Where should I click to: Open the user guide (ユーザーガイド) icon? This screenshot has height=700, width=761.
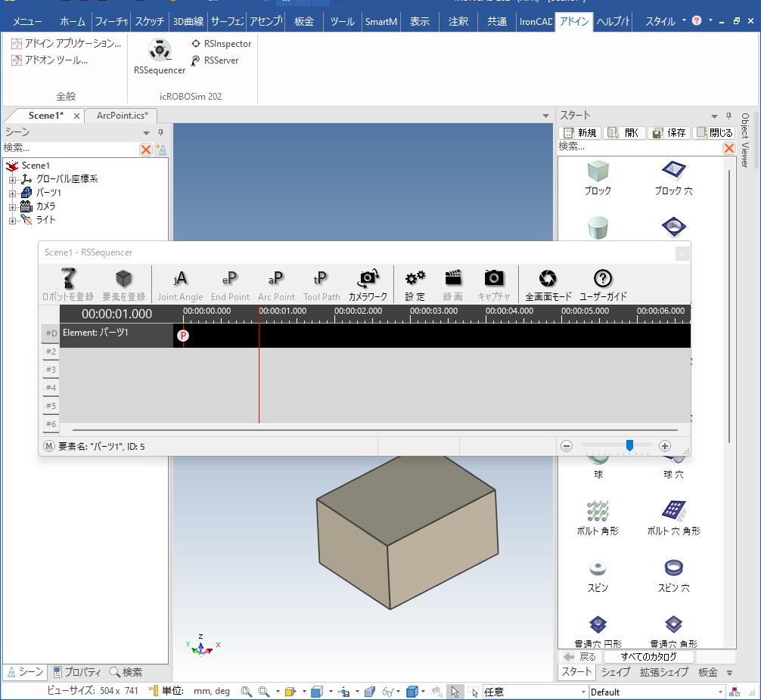coord(603,279)
